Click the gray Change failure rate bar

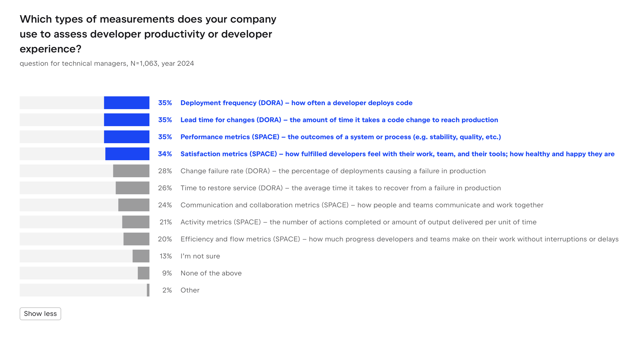click(131, 171)
